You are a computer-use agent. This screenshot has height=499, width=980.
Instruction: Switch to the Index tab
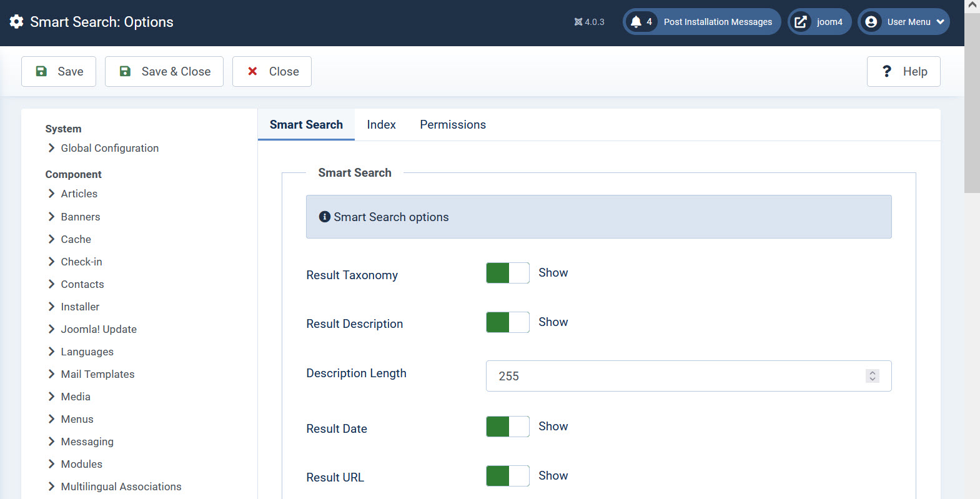point(381,125)
